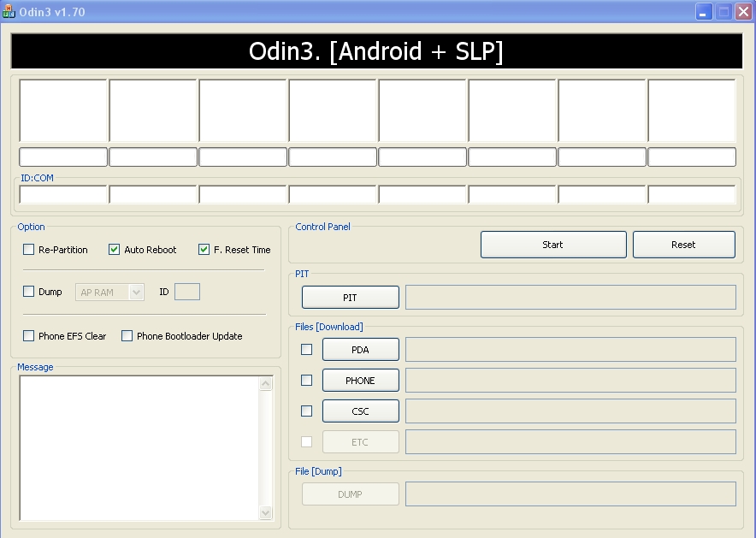Click the disabled ETC button
The image size is (756, 538).
click(360, 441)
